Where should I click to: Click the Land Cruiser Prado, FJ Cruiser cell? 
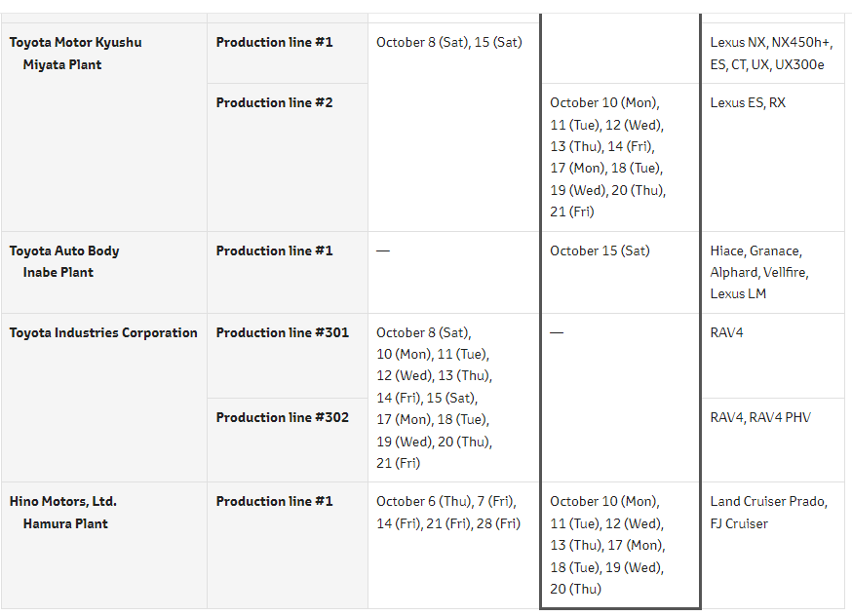768,512
